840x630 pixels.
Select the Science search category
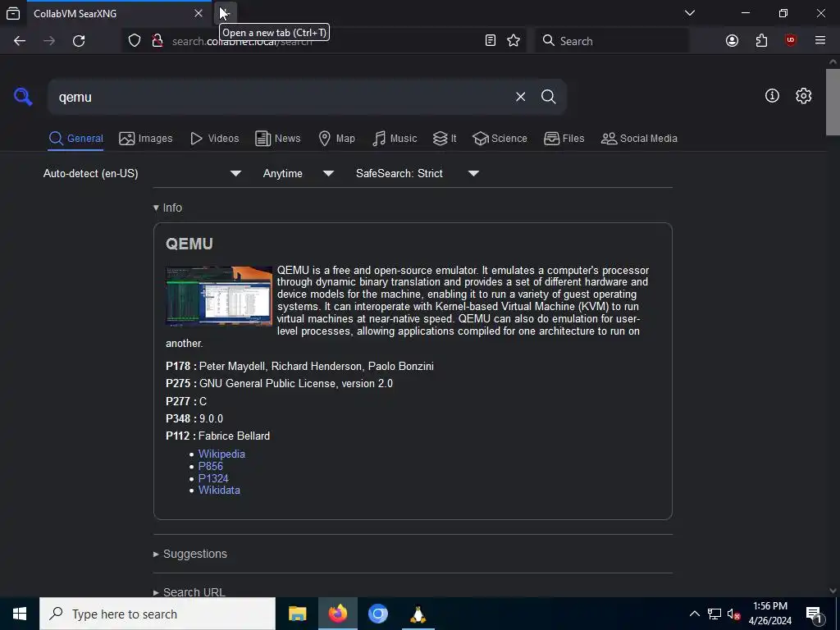pos(500,139)
